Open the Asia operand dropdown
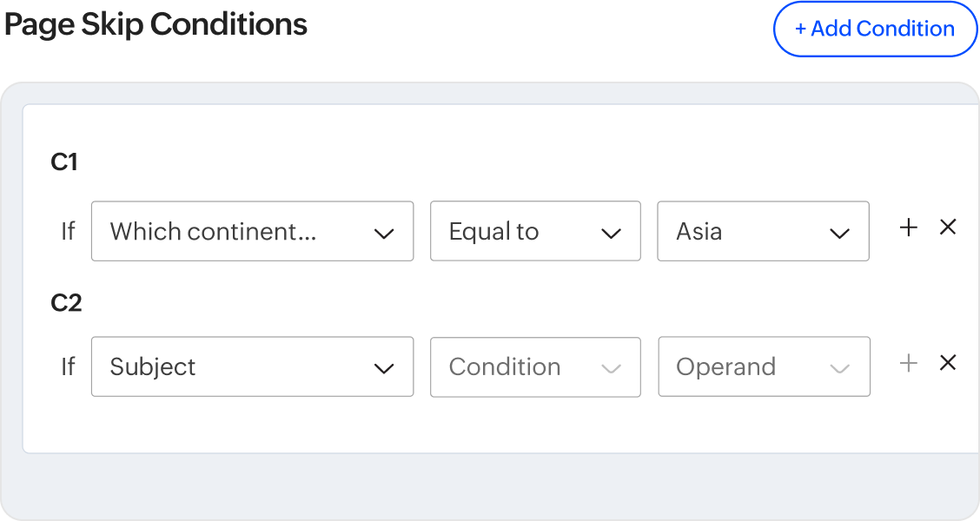The width and height of the screenshot is (980, 521). (x=763, y=231)
